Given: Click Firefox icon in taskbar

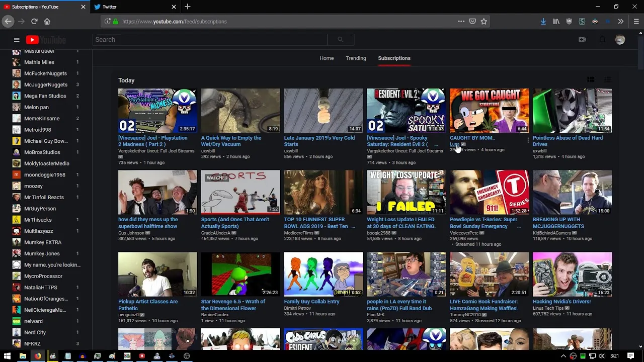Looking at the screenshot, I should [38, 356].
